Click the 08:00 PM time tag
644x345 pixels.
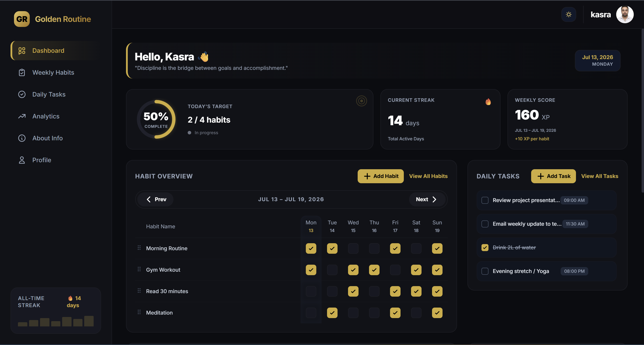(x=574, y=271)
